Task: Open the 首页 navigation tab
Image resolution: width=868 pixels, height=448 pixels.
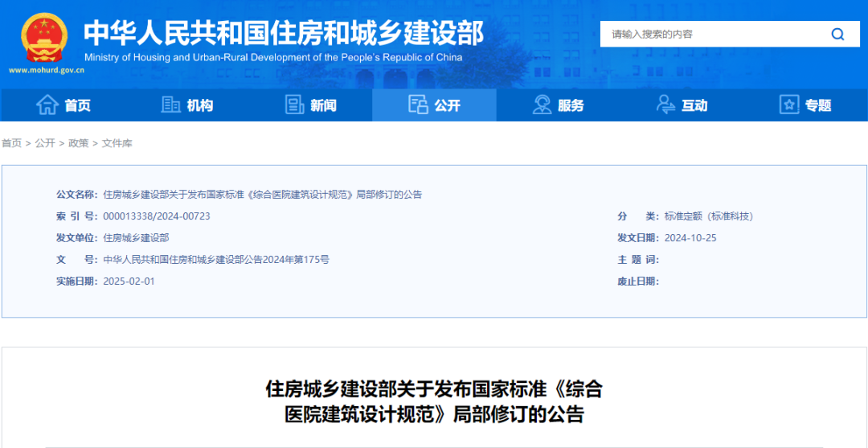Action: point(63,105)
